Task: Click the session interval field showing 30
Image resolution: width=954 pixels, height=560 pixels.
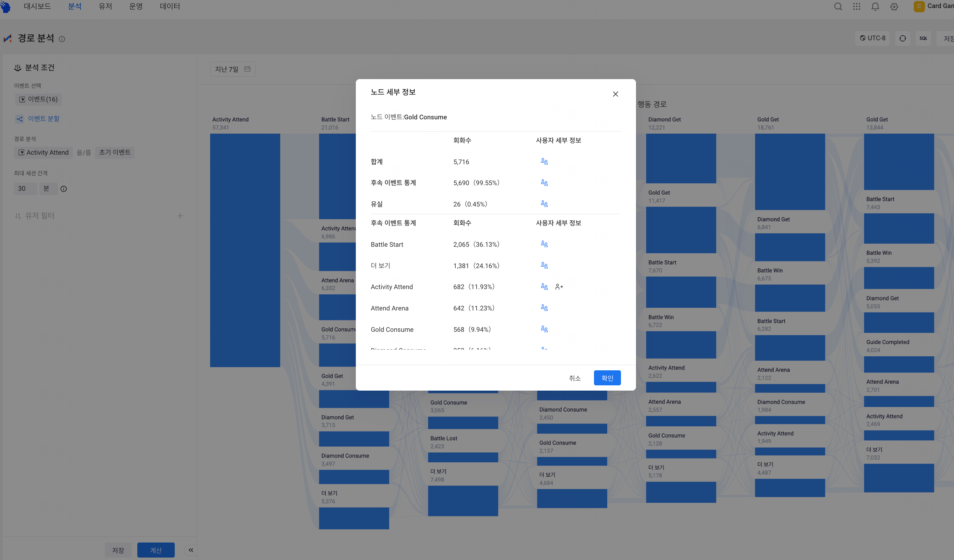Action: (x=26, y=188)
